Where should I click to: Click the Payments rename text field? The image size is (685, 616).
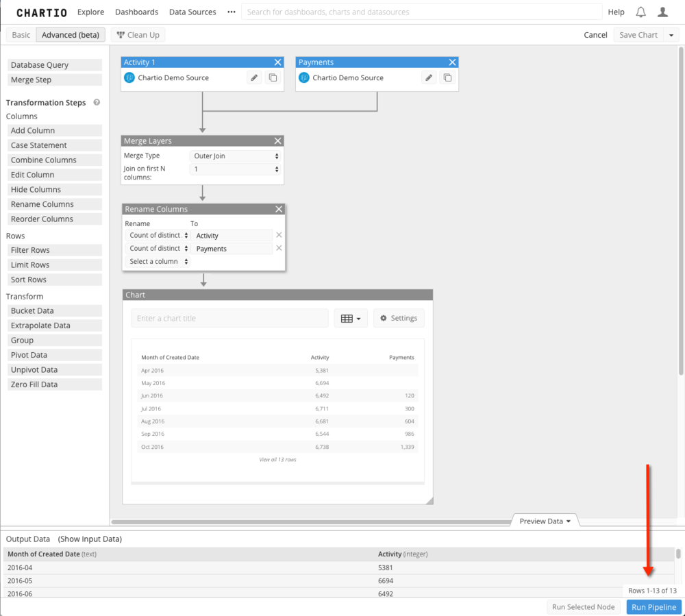pyautogui.click(x=232, y=249)
